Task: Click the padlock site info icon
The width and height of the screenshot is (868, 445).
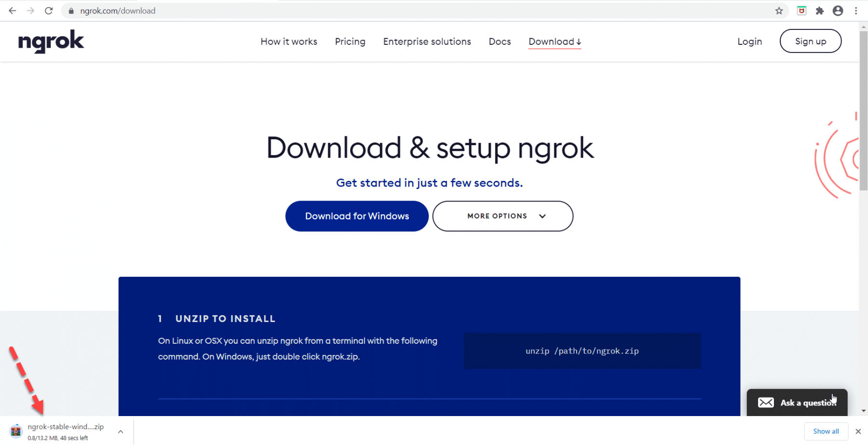Action: point(71,11)
